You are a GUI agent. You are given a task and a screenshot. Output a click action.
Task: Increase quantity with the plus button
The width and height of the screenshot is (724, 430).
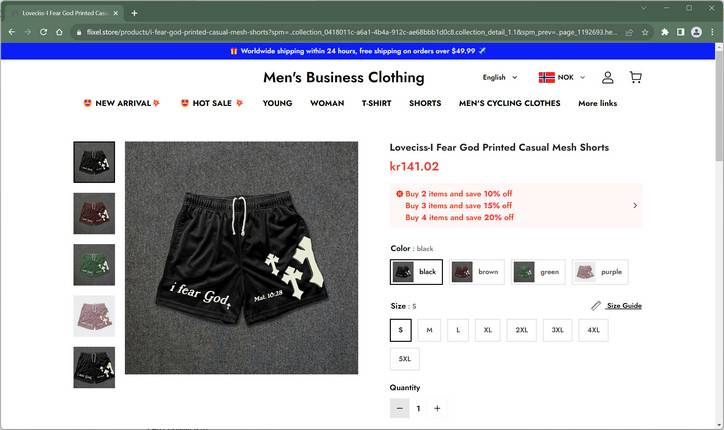(437, 408)
